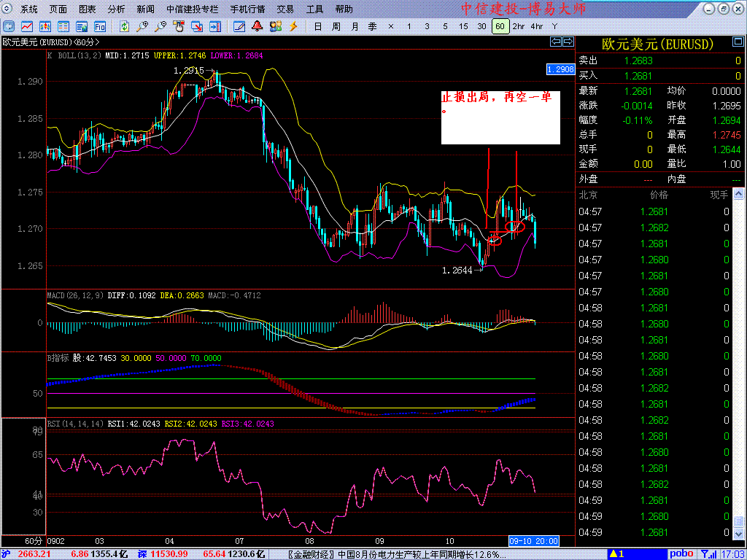
Task: Open the 帮助 menu
Action: pyautogui.click(x=344, y=9)
